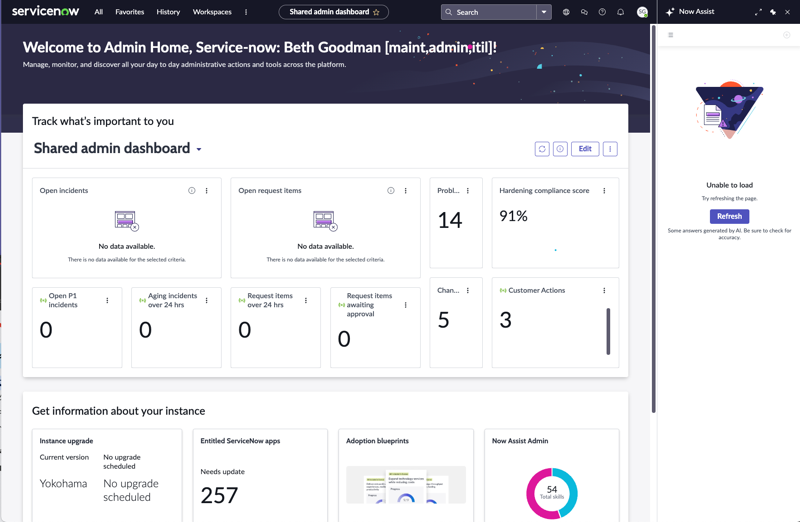800x522 pixels.
Task: Open options for Request items over 24 hrs
Action: (306, 301)
